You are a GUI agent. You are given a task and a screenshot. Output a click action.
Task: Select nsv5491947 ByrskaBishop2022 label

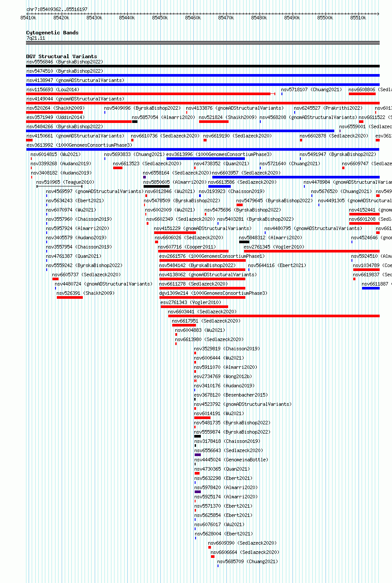click(338, 154)
